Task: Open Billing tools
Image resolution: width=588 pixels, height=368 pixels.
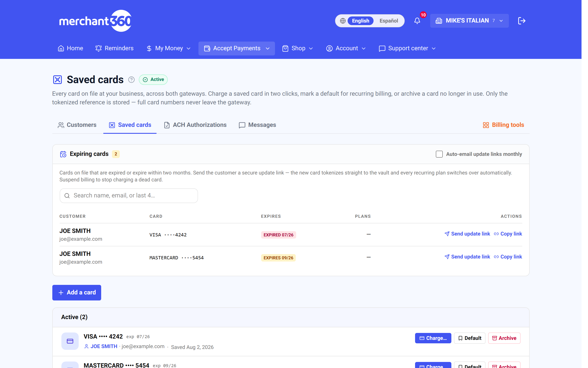Action: (x=503, y=125)
